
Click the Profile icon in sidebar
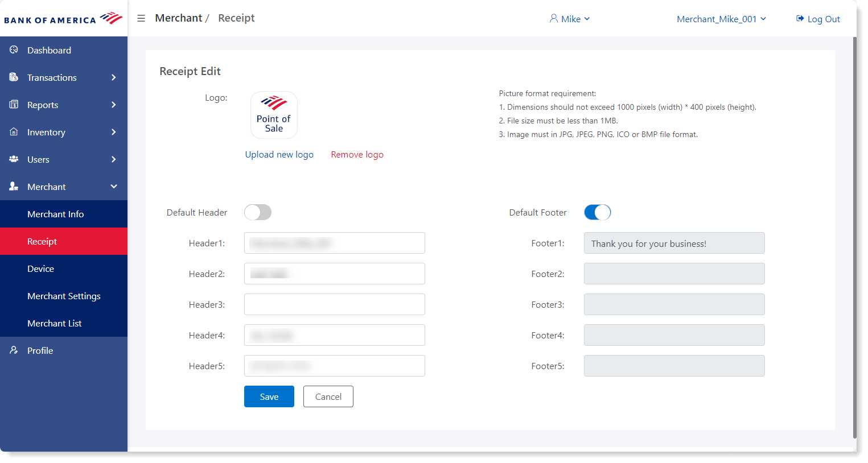click(x=14, y=350)
